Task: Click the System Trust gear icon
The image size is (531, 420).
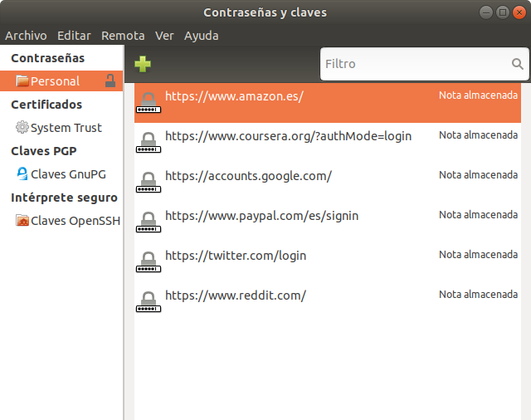Action: tap(22, 128)
